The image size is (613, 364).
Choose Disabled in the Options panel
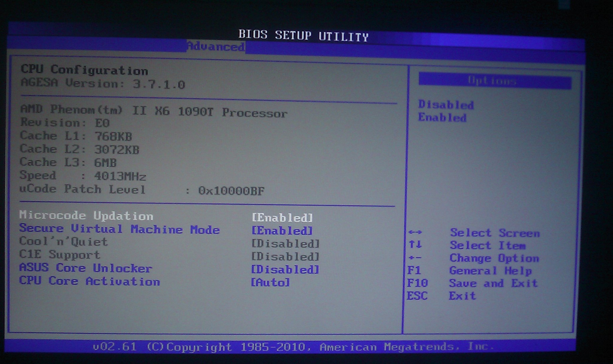click(x=446, y=104)
